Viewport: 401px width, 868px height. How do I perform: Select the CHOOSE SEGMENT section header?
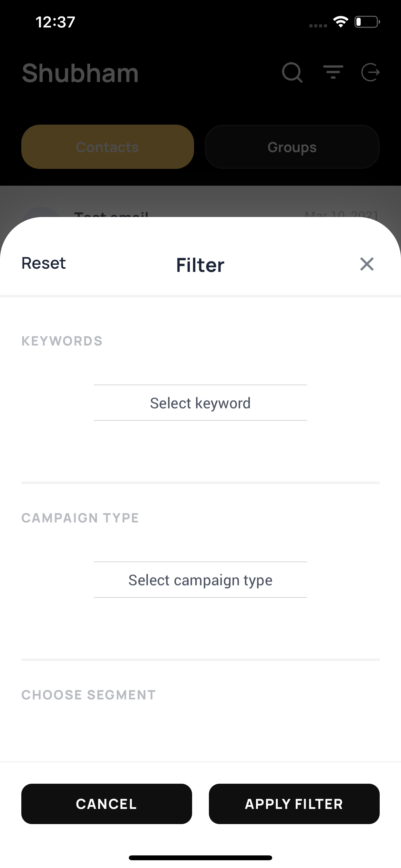tap(88, 695)
